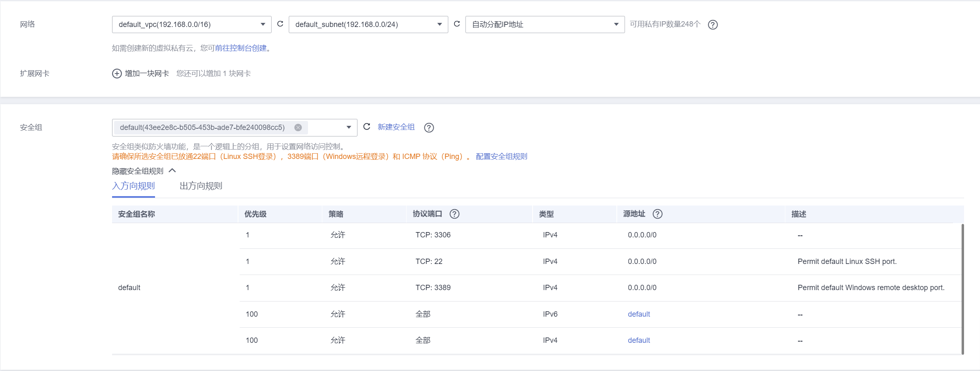This screenshot has width=980, height=371.
Task: Show help for 源地址 column
Action: 657,214
